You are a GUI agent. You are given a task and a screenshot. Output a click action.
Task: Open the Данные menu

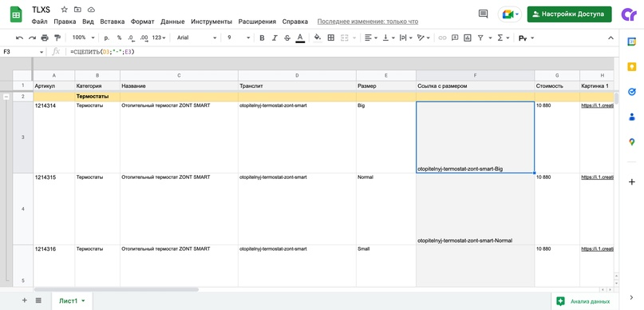[172, 22]
